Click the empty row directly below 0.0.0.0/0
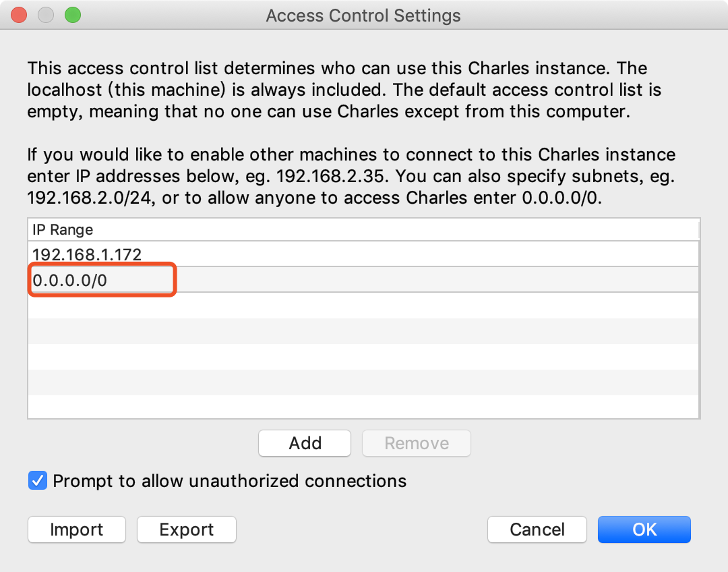 tap(363, 306)
